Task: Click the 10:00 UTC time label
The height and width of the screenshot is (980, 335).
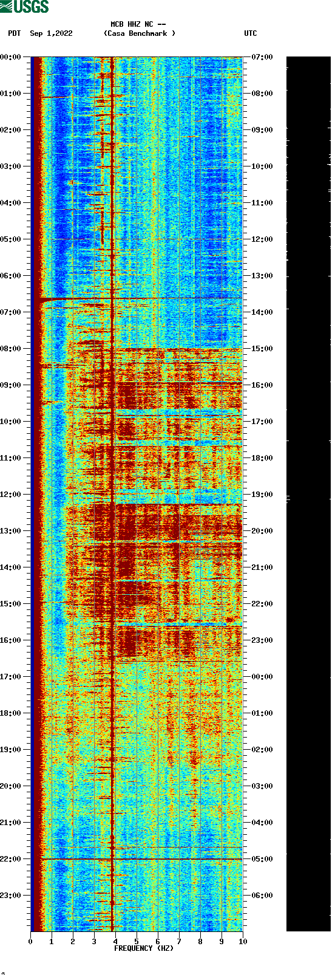Action: [262, 166]
